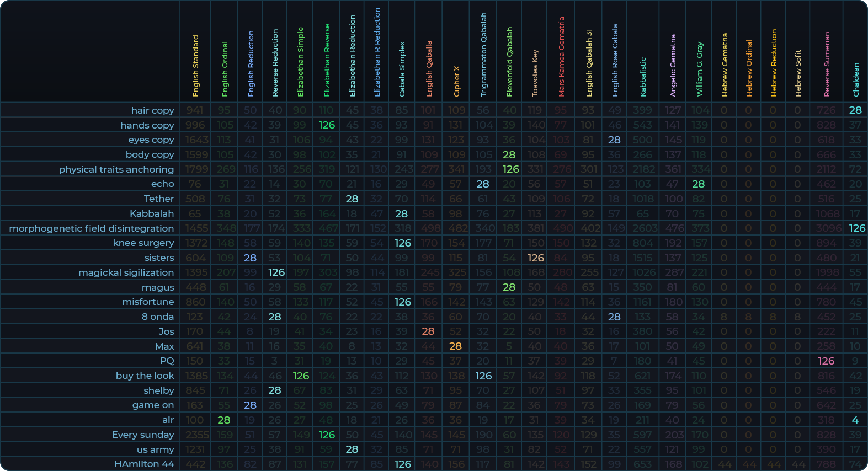This screenshot has height=471, width=868.
Task: Click the 'morphogenetic field disintegration' row label
Action: click(91, 228)
